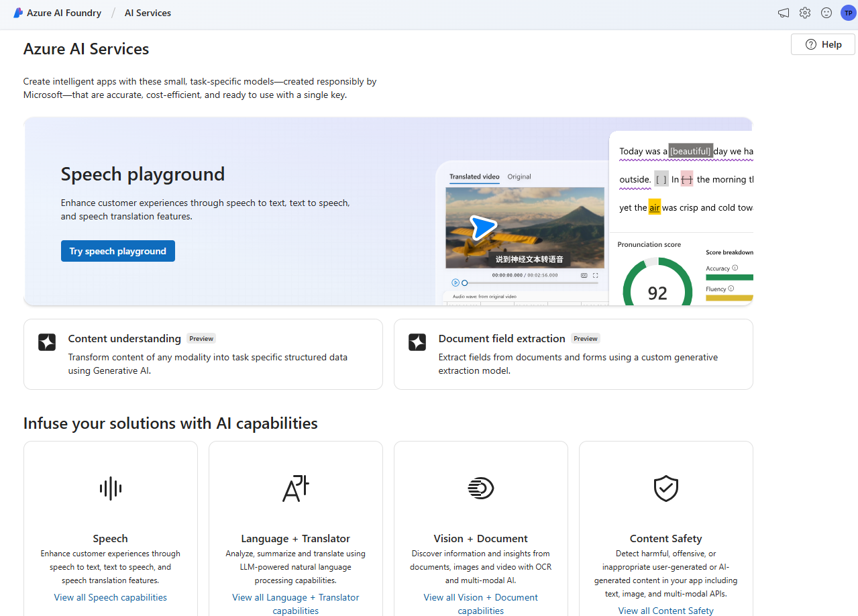Image resolution: width=858 pixels, height=616 pixels.
Task: Click Infuse your solutions with AI capabilities heading
Action: click(x=170, y=423)
